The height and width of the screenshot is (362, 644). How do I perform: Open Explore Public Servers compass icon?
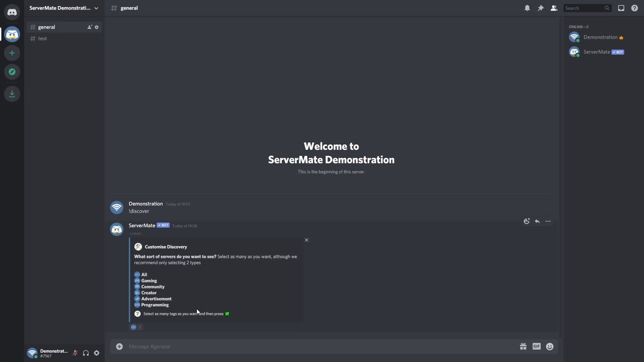tap(12, 72)
